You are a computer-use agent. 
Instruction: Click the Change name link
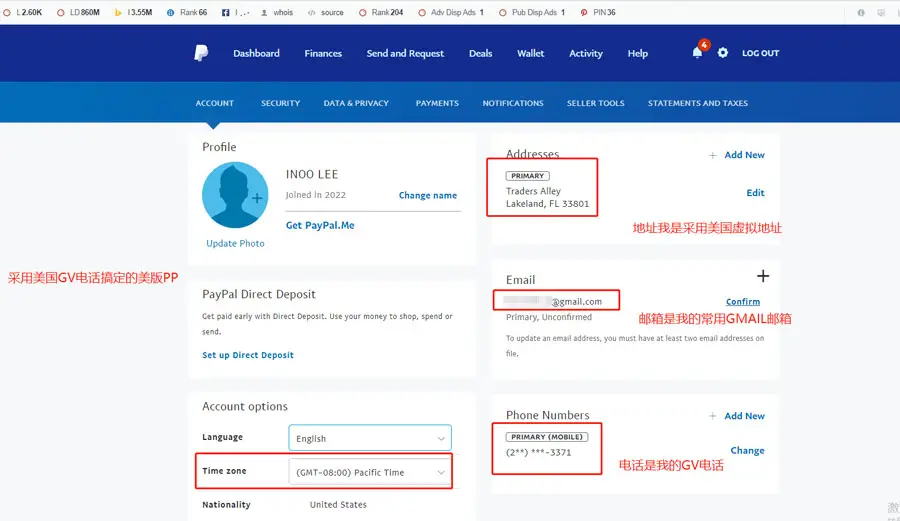click(428, 195)
